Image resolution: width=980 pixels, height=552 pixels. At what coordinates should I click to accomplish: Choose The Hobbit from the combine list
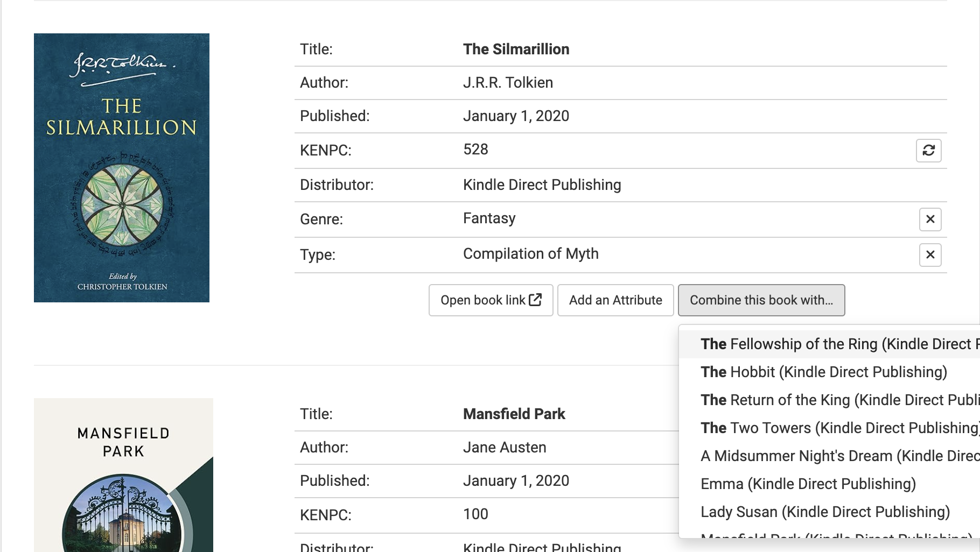[x=829, y=372]
